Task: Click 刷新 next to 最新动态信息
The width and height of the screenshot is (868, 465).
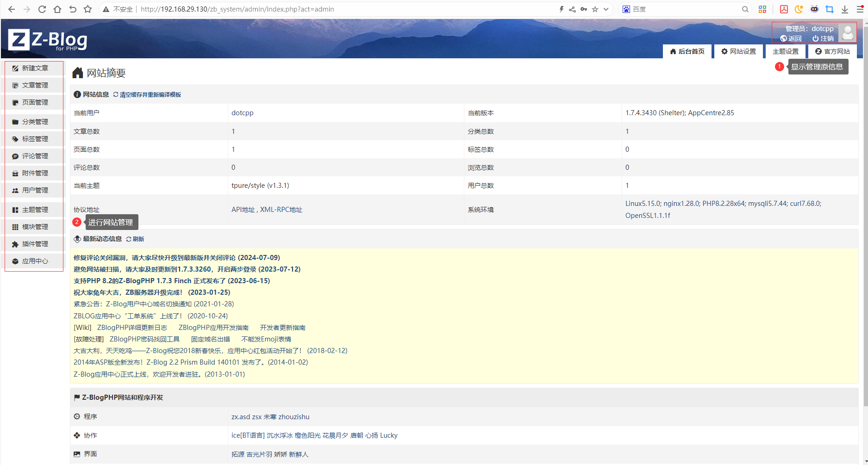Action: pos(135,239)
